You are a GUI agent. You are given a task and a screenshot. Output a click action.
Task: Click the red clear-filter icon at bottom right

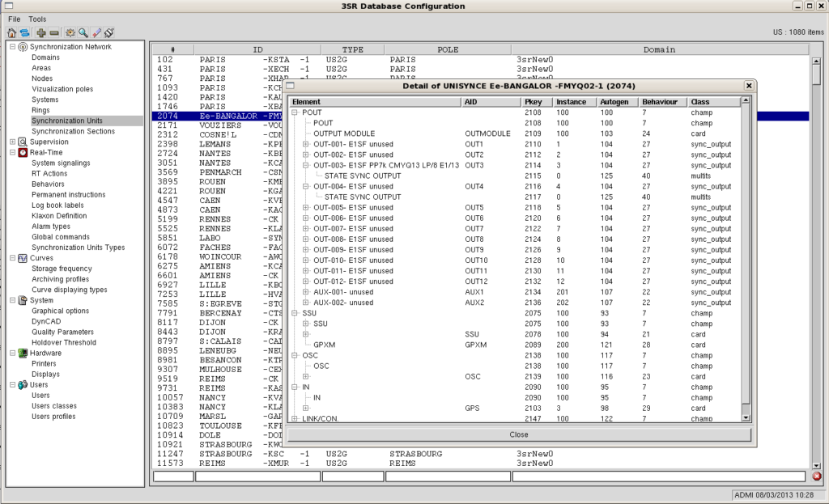point(816,476)
